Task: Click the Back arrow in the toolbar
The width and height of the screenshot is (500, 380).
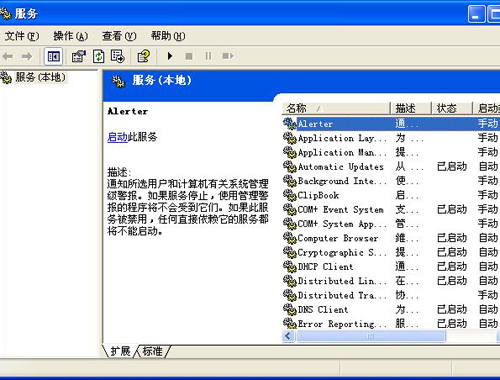Action: [8, 56]
